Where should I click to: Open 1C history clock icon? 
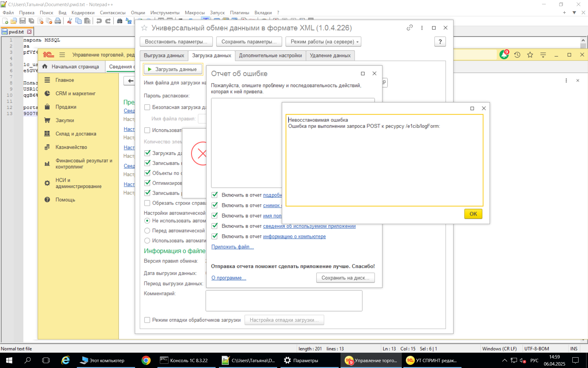pos(517,55)
